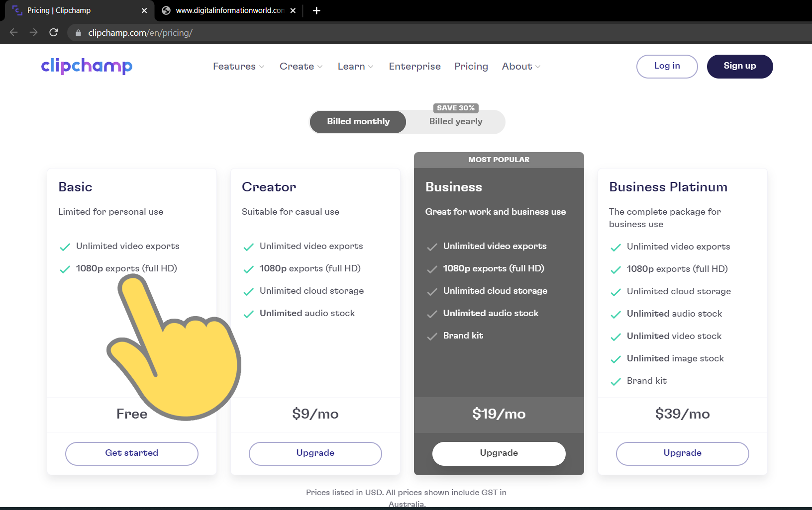
Task: Click checkmark beside Business 1080p exports
Action: [x=432, y=269]
